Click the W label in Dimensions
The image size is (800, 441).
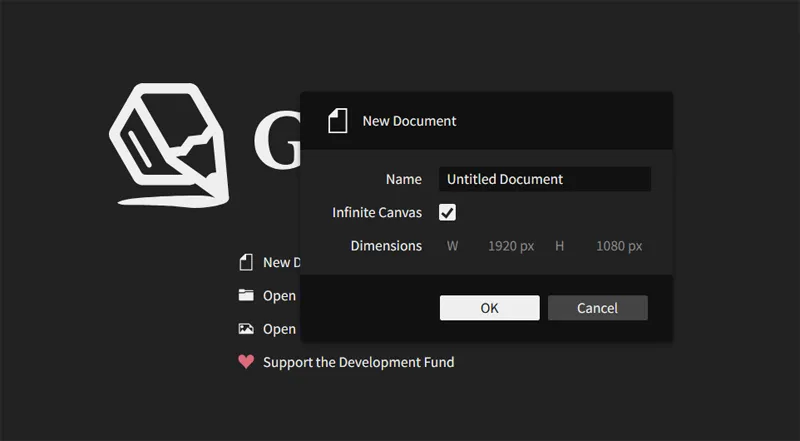point(452,246)
